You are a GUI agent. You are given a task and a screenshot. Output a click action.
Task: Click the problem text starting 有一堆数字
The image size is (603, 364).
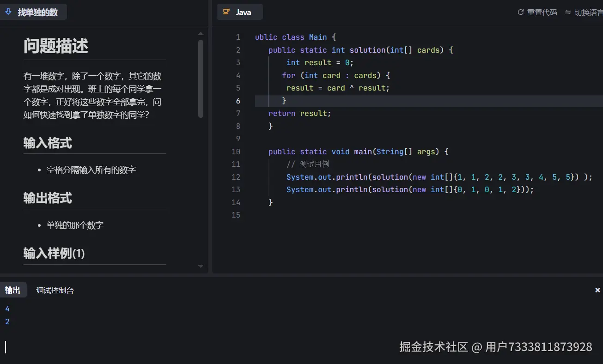(92, 95)
